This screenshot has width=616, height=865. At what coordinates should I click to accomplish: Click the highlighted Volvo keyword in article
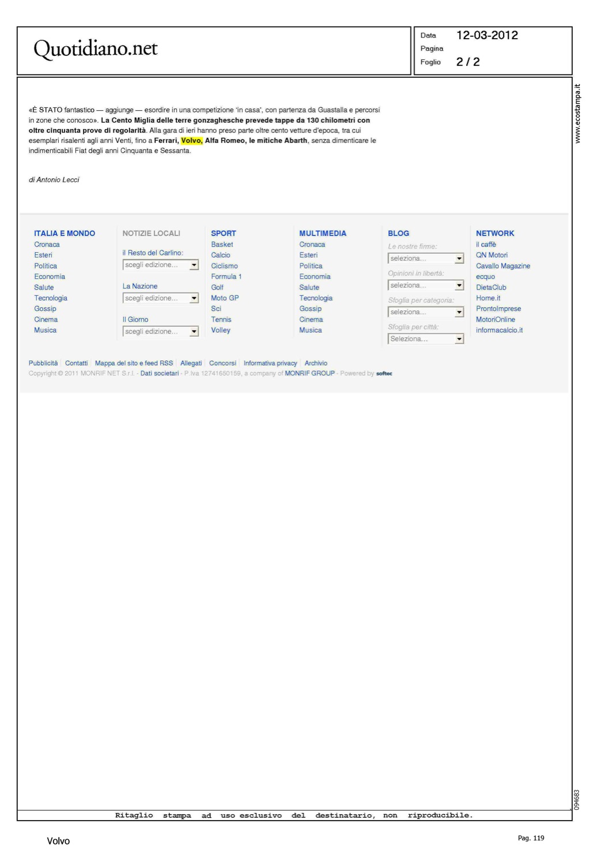(x=191, y=141)
